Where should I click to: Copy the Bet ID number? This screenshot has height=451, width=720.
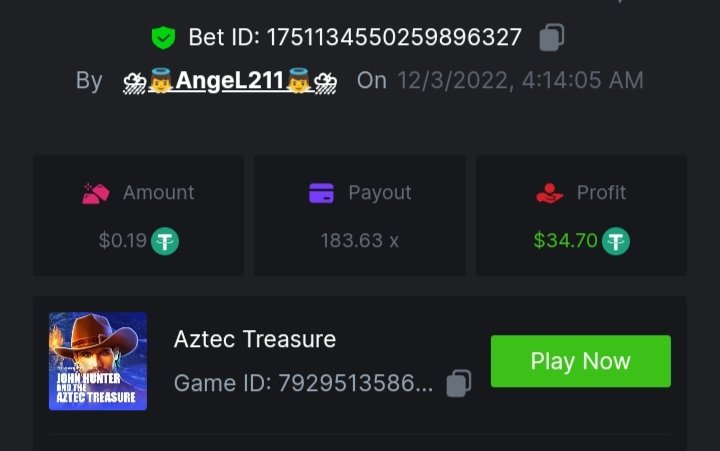pos(552,38)
